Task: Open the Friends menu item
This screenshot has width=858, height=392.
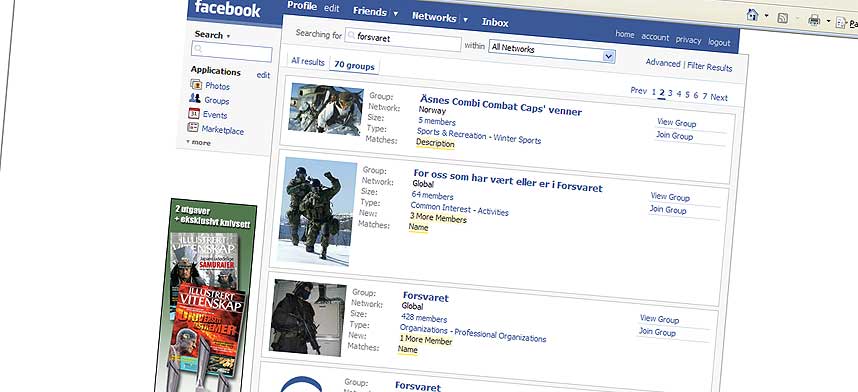Action: 369,11
